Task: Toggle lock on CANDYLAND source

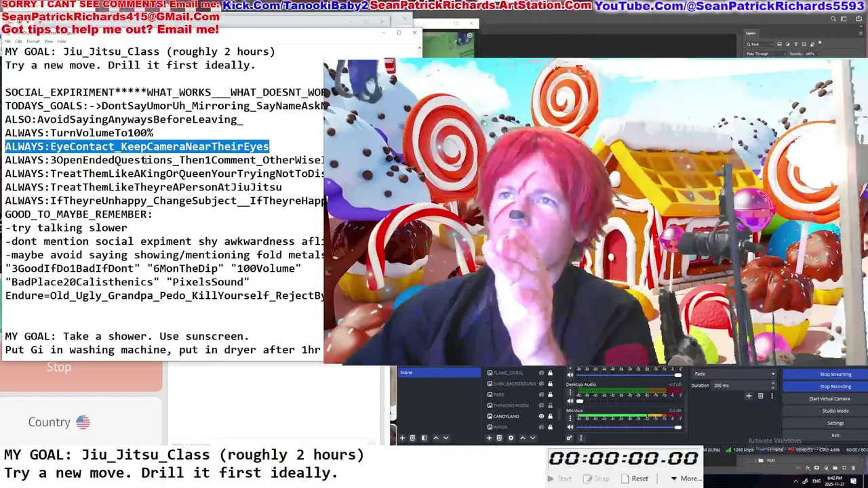Action: tap(550, 416)
